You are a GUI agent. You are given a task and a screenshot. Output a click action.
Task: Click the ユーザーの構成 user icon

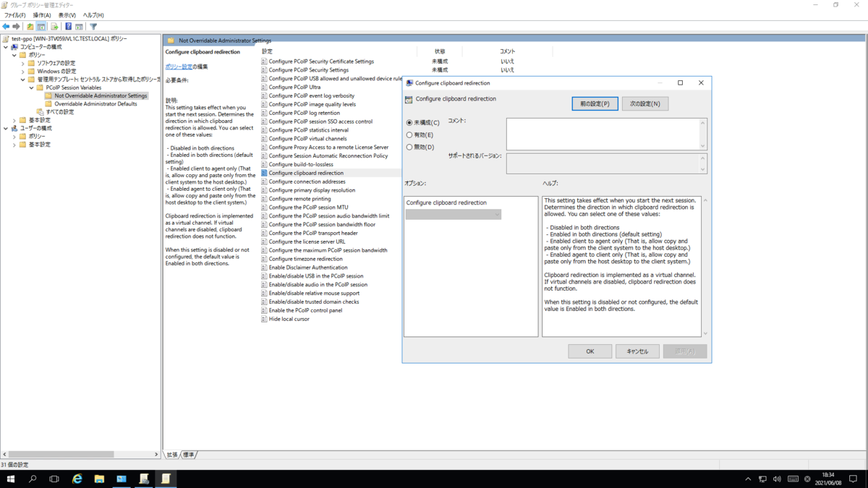[14, 128]
